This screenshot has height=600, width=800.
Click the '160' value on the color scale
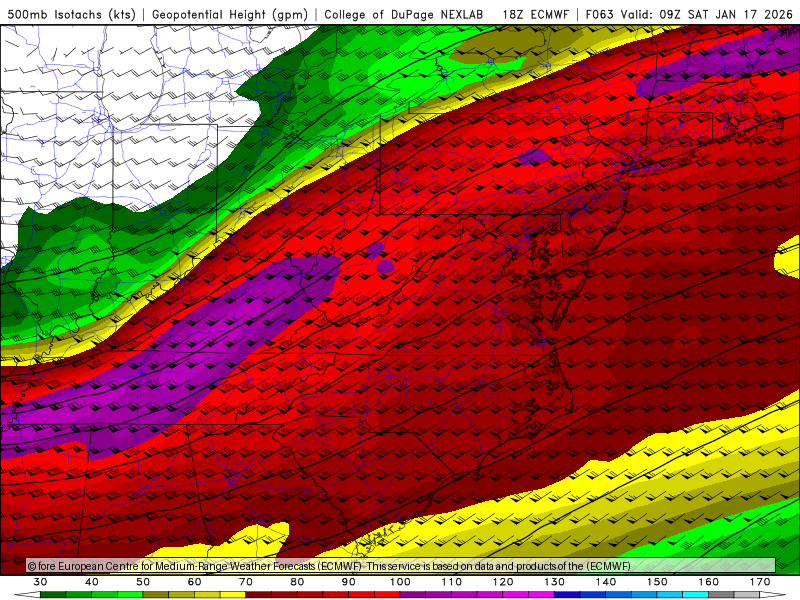(x=709, y=582)
